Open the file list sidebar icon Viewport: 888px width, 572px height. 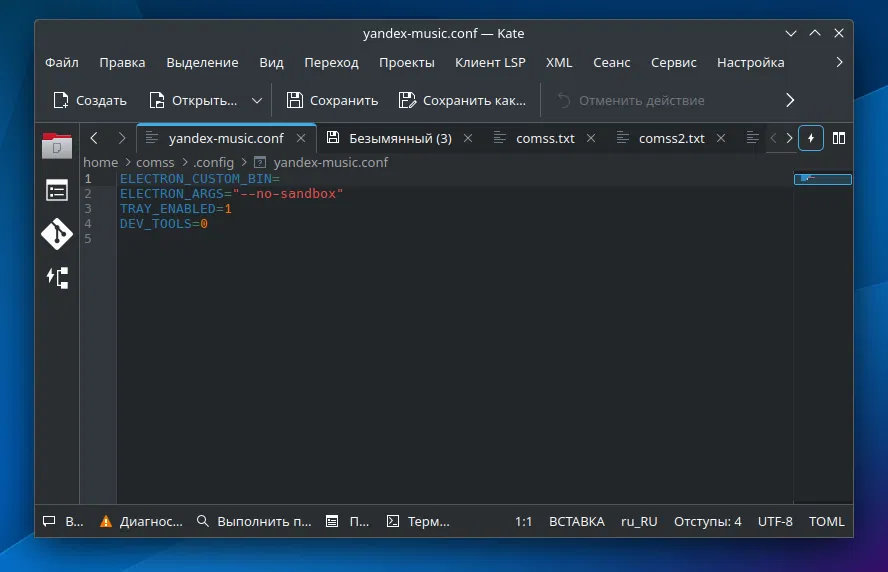point(57,191)
